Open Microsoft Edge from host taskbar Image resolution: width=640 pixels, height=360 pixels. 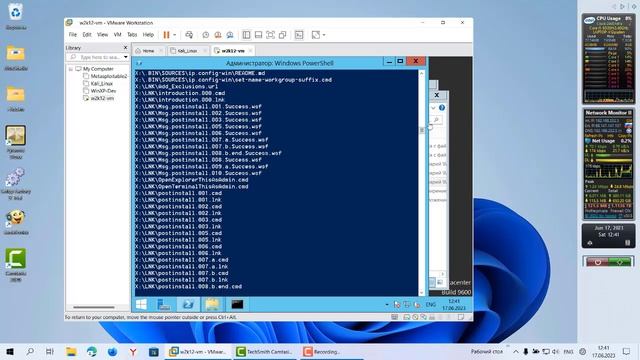tap(92, 351)
